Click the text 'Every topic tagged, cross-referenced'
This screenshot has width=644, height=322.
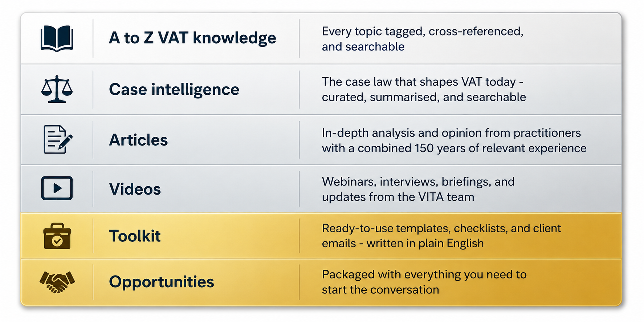[423, 32]
